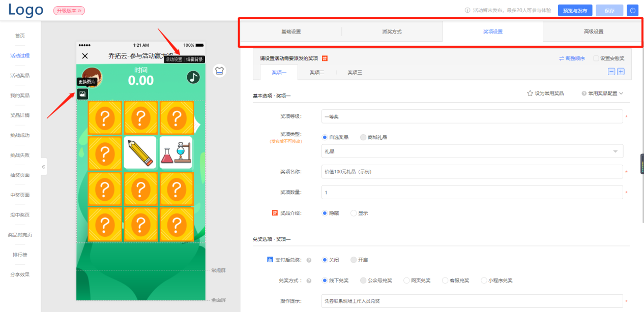Screen dimensions: 644x312
Task: Enable the 设置安慰奖 checkbox
Action: click(x=596, y=58)
